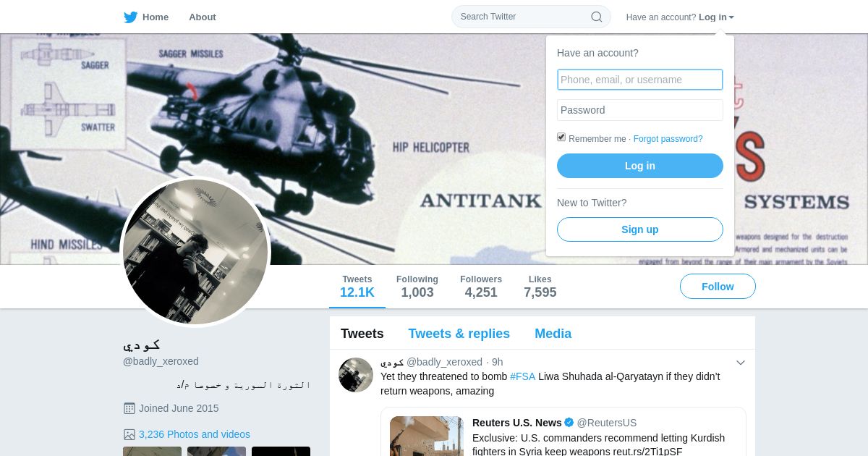Click the blue Log in button
Viewport: 868px width, 456px height.
coord(640,166)
